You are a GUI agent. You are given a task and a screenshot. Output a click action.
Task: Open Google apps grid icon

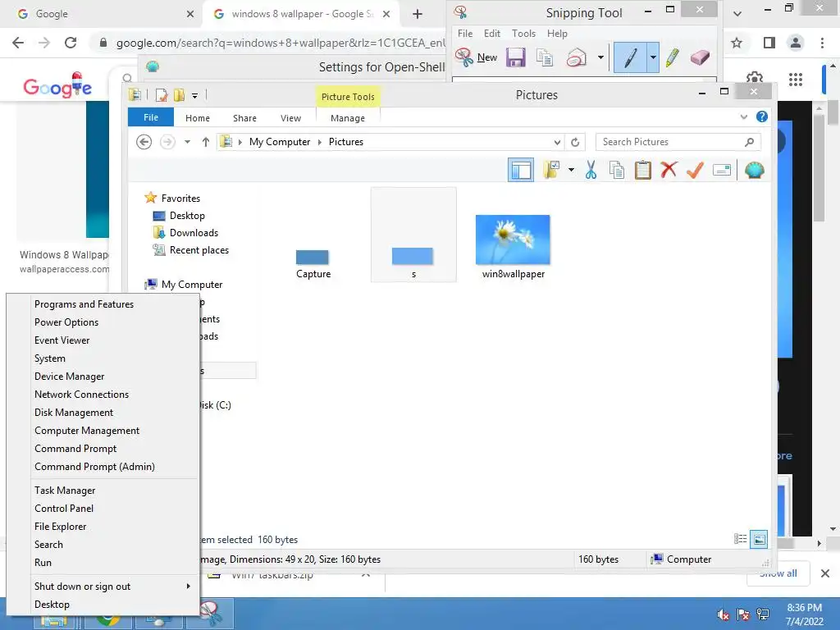[796, 80]
